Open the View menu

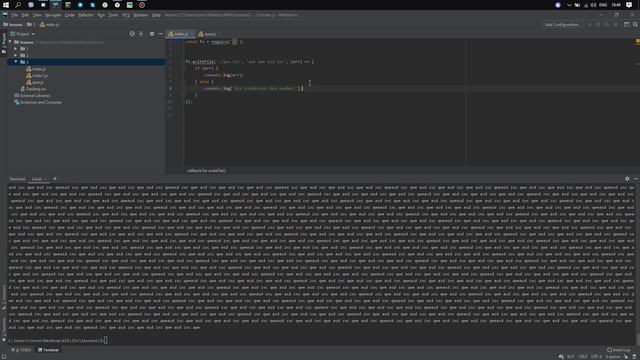(x=37, y=15)
